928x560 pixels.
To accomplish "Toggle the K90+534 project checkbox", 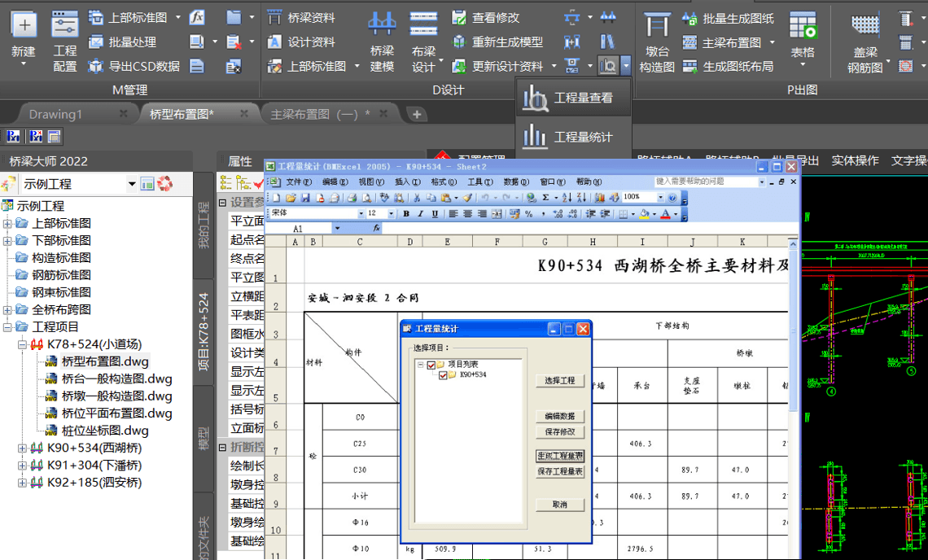I will [x=444, y=375].
